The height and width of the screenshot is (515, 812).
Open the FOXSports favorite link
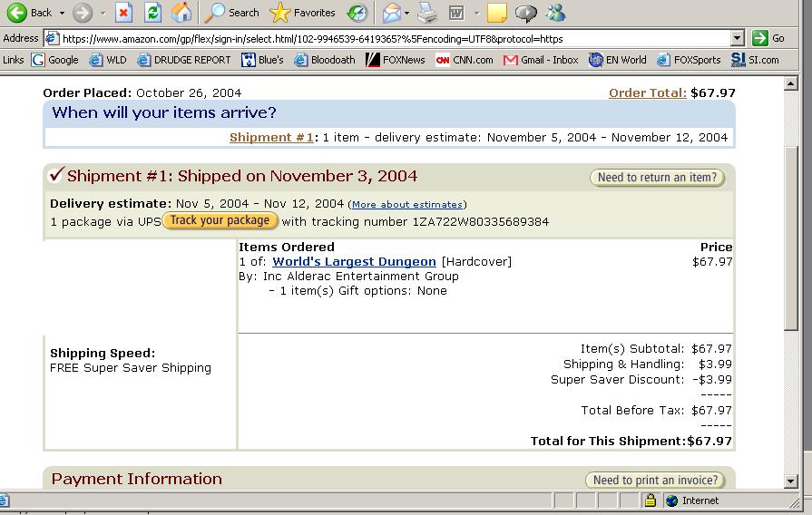[x=689, y=60]
